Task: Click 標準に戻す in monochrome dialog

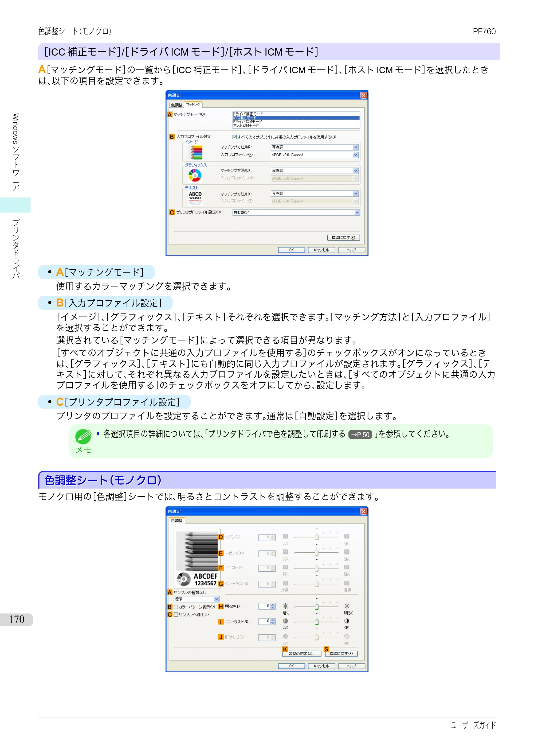Action: 341,654
